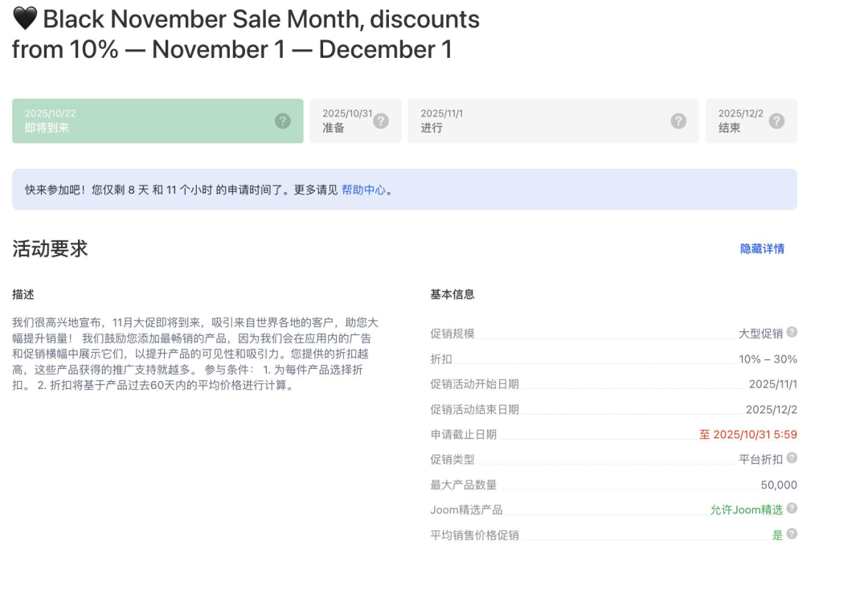Image resolution: width=868 pixels, height=606 pixels.
Task: Click the question mark next to 促销类型
Action: coord(791,459)
